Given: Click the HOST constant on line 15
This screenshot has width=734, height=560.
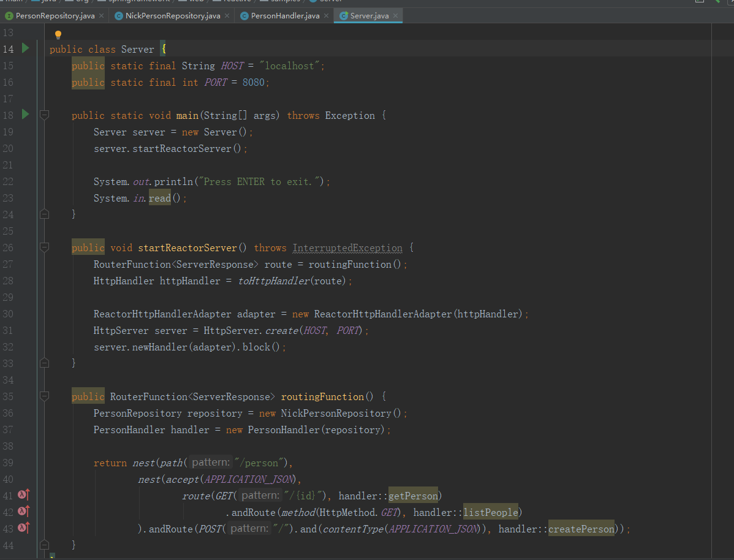Looking at the screenshot, I should click(x=232, y=66).
